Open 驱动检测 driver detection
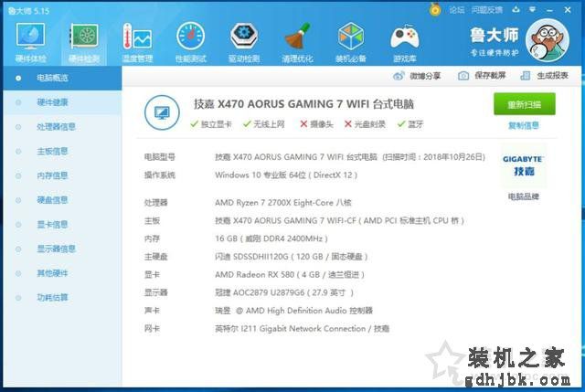Image resolution: width=585 pixels, height=392 pixels. 244,43
